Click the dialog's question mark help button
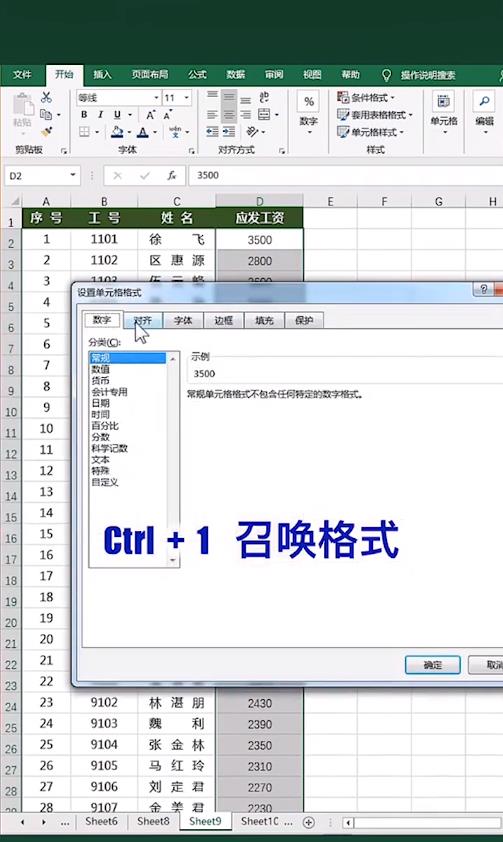Screen dimensions: 503x842 (484, 289)
